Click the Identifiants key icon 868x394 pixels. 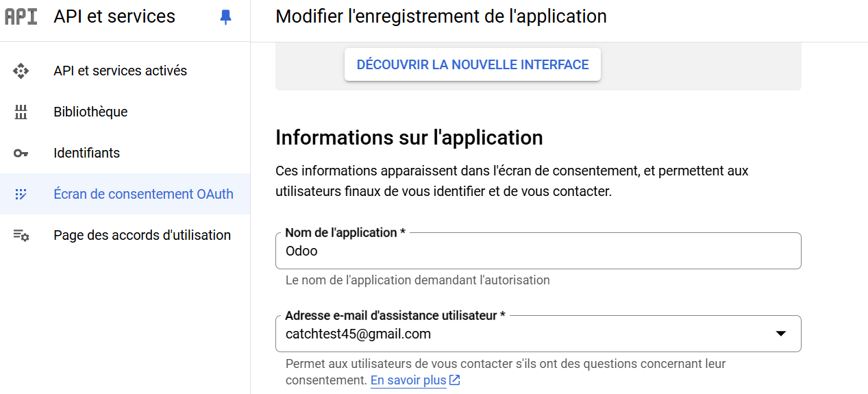[x=21, y=153]
